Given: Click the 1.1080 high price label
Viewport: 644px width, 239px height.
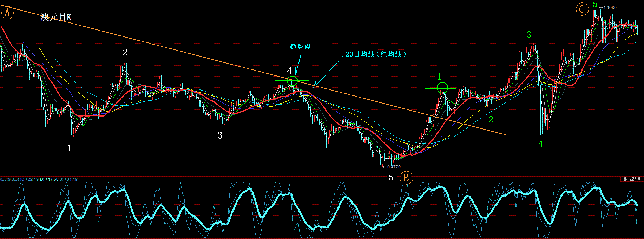Looking at the screenshot, I should coord(610,8).
